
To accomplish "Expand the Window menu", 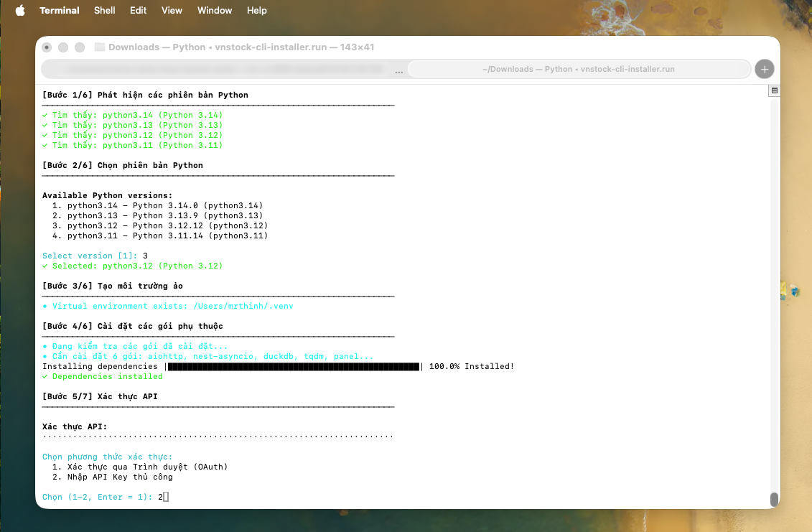I will point(215,11).
